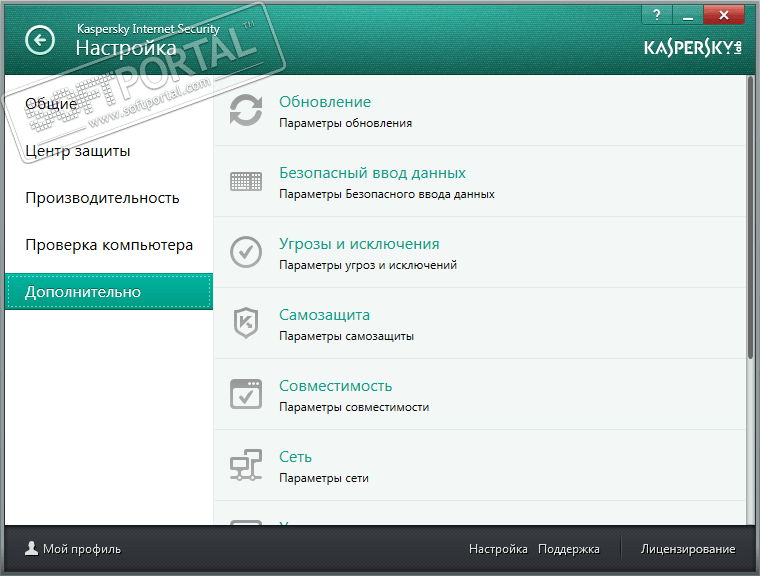Open the Self-Defense shield icon
This screenshot has width=760, height=576.
246,323
